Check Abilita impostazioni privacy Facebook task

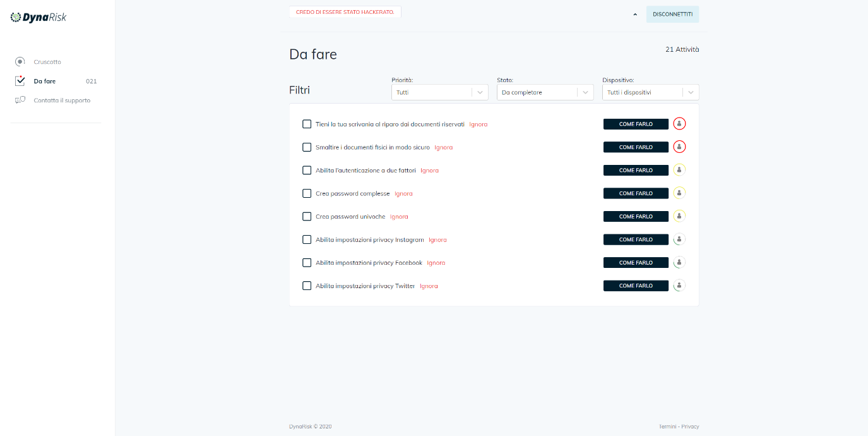[x=307, y=262]
